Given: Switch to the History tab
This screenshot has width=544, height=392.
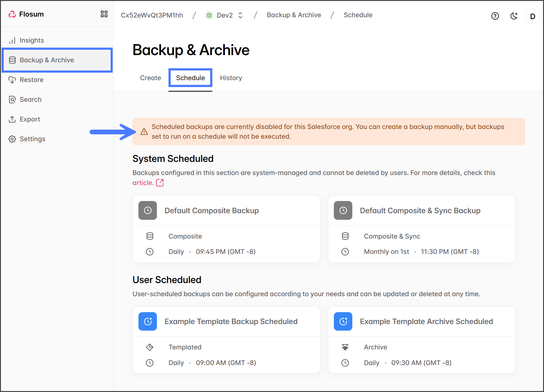Looking at the screenshot, I should pos(231,78).
